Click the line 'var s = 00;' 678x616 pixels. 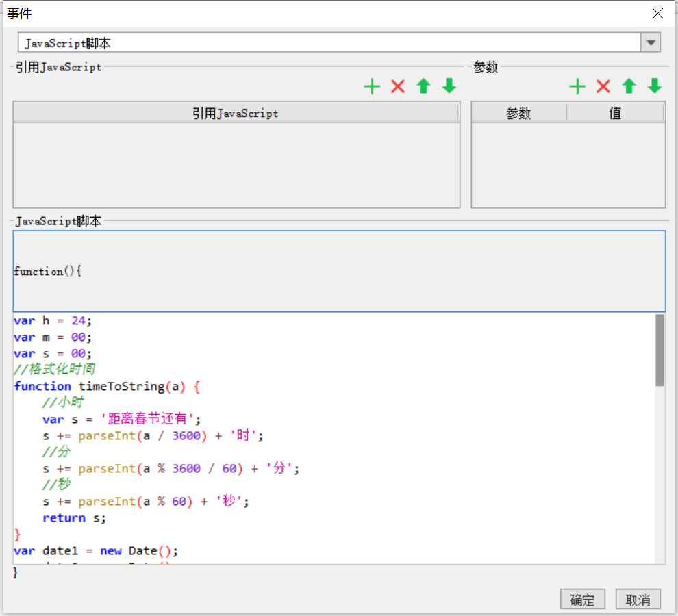tap(52, 354)
